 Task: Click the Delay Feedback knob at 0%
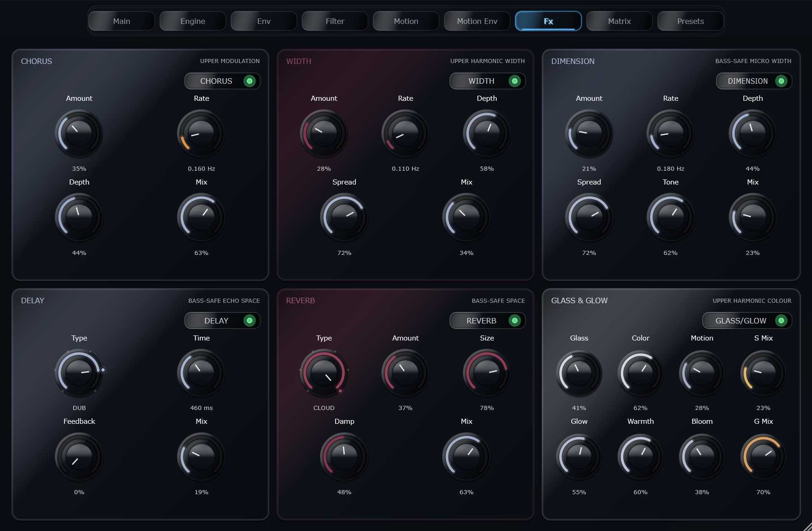coord(79,456)
